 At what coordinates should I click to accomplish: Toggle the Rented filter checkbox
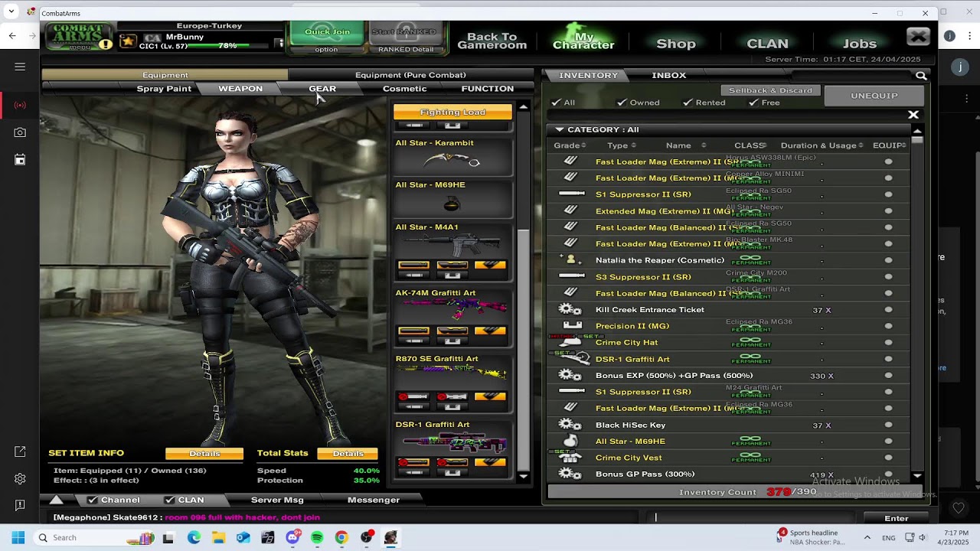click(x=688, y=103)
